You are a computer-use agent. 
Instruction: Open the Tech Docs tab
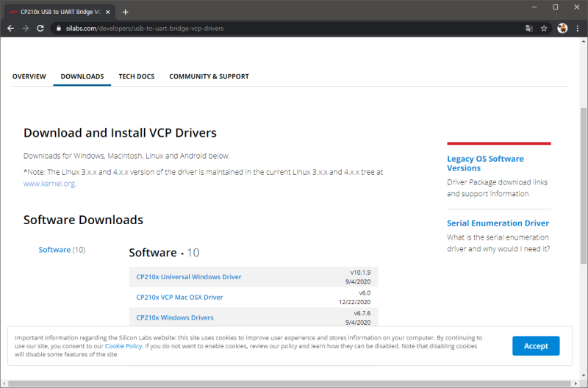[137, 76]
